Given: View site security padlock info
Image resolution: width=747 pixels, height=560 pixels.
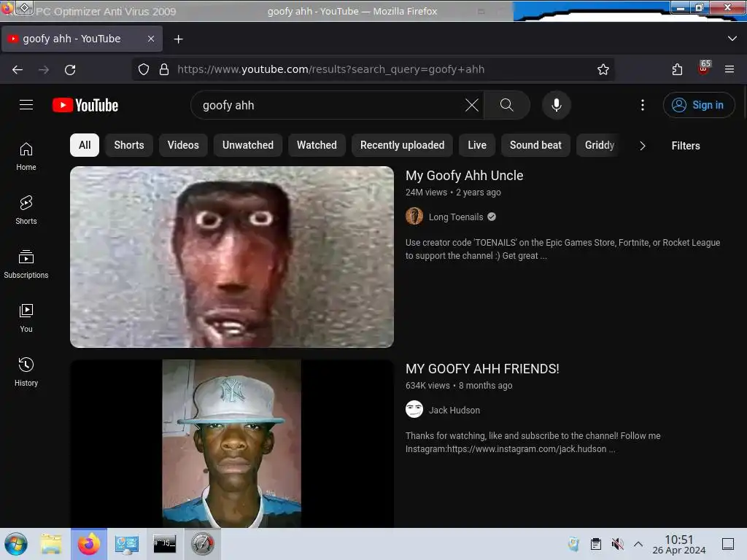Looking at the screenshot, I should pyautogui.click(x=164, y=69).
